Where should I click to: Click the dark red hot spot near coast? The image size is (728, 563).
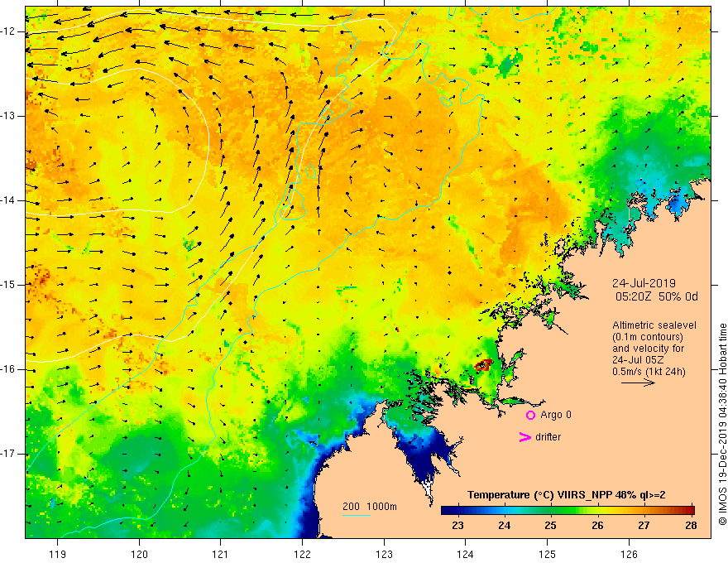(483, 364)
